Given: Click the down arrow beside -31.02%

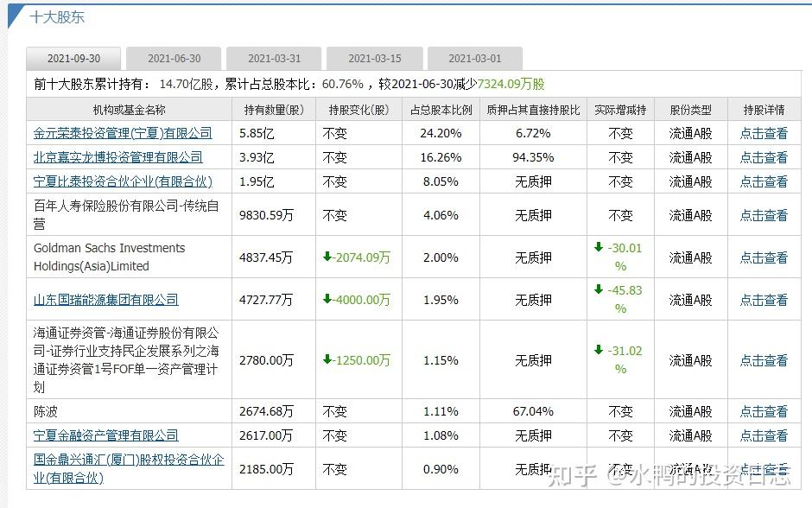Looking at the screenshot, I should (599, 350).
